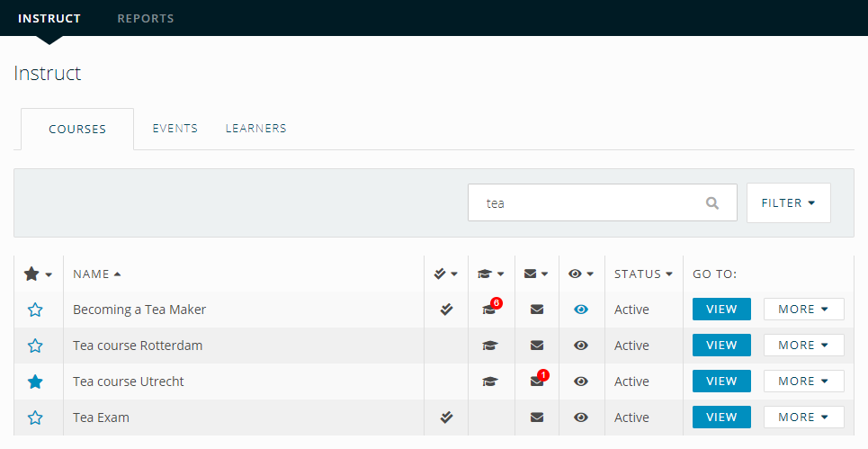Open messages envelope for Tea Exam
This screenshot has height=449, width=868.
(536, 418)
